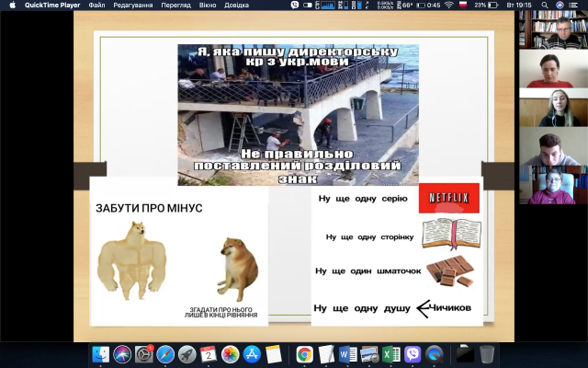
Task: Click QuickTime Player in the Dock
Action: pyautogui.click(x=435, y=354)
